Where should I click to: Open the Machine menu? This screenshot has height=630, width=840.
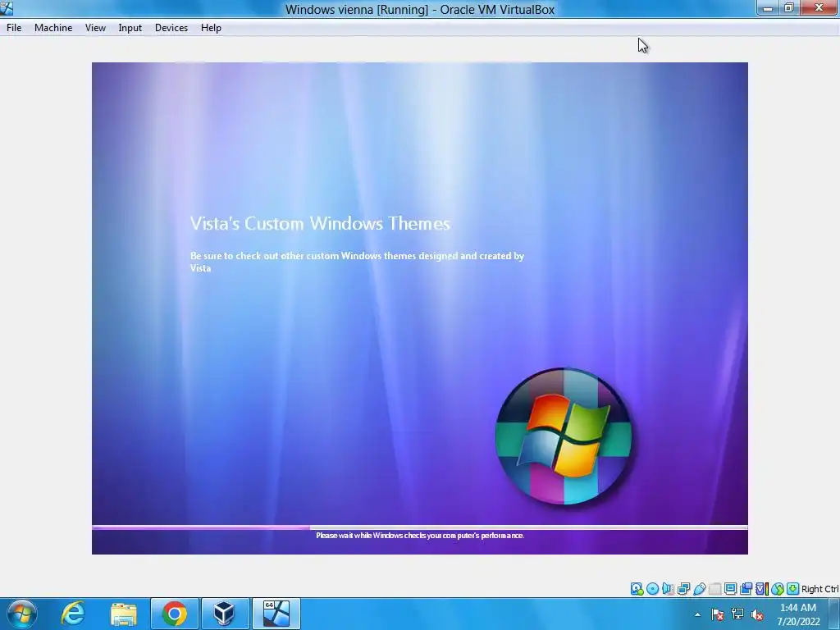[x=53, y=28]
